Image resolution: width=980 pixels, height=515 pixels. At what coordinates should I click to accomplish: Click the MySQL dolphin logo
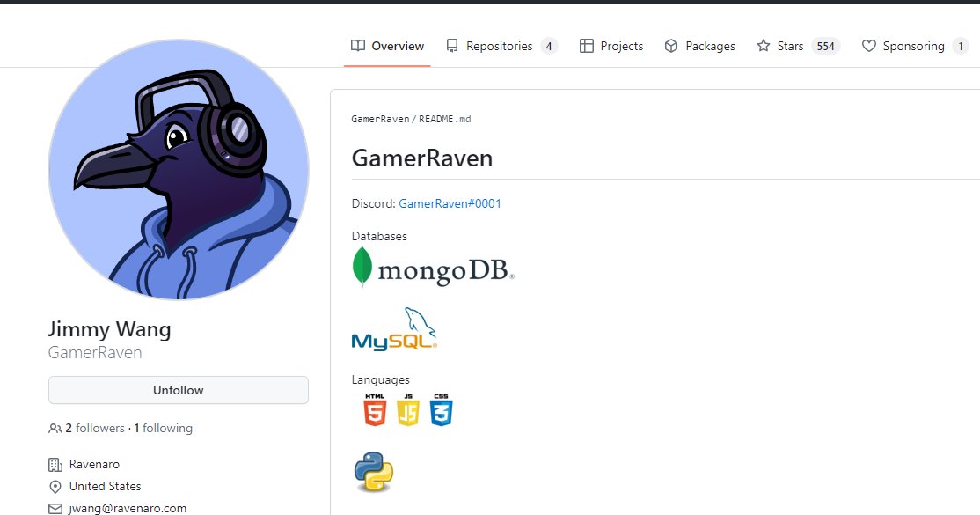[394, 328]
